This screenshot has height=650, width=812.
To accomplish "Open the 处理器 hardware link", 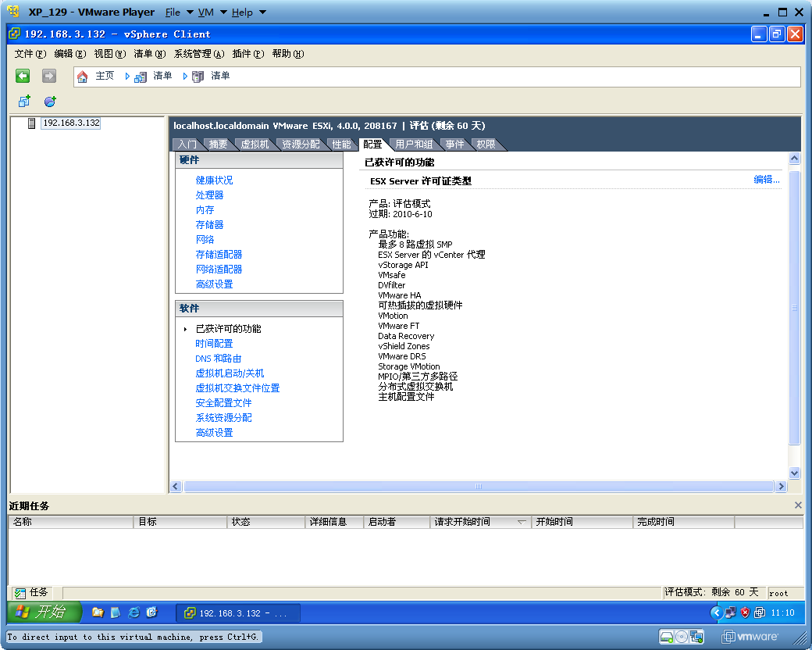I will (209, 195).
